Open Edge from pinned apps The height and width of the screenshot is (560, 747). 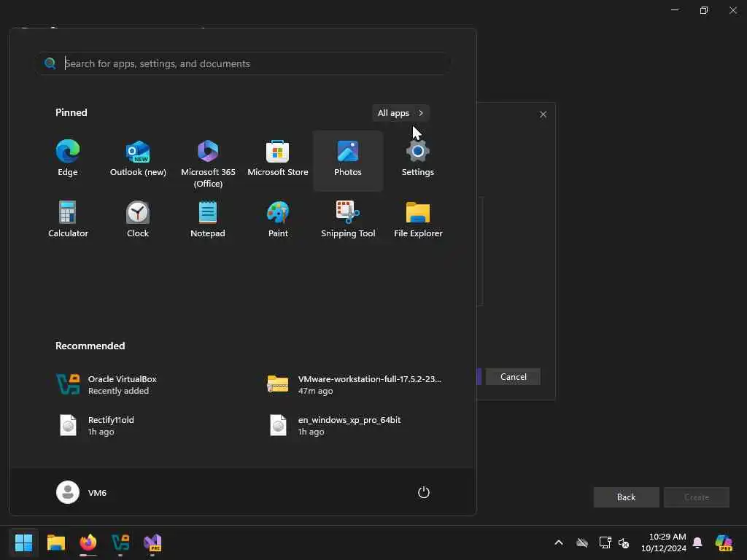pos(68,160)
